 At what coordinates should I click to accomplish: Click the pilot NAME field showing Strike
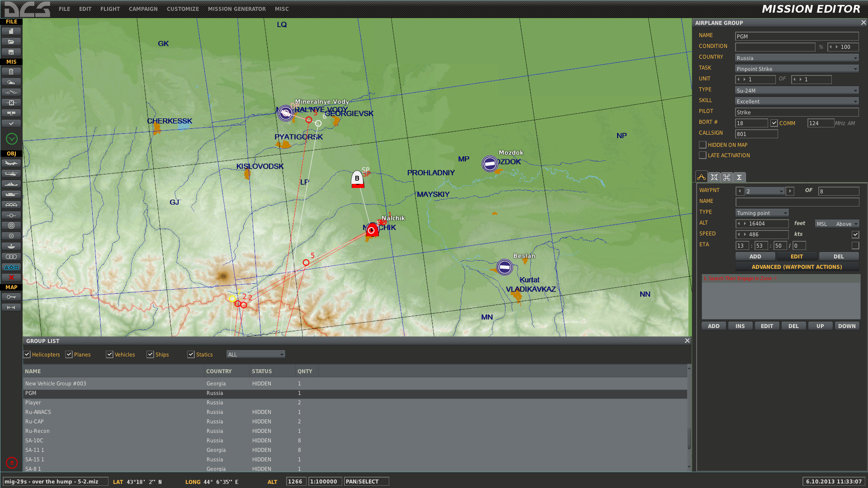click(x=797, y=112)
